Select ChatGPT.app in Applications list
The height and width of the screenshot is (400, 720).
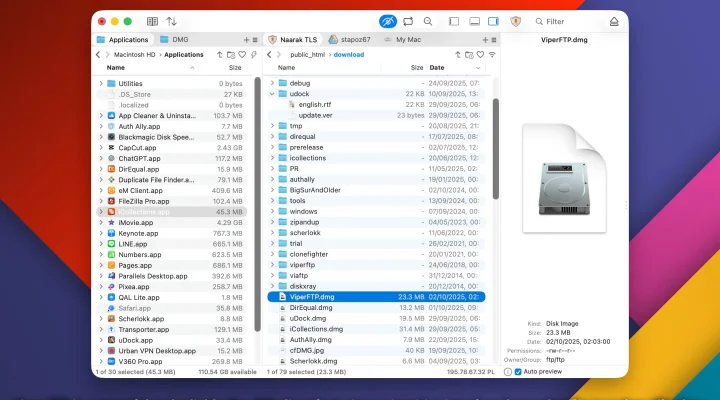tap(171, 158)
